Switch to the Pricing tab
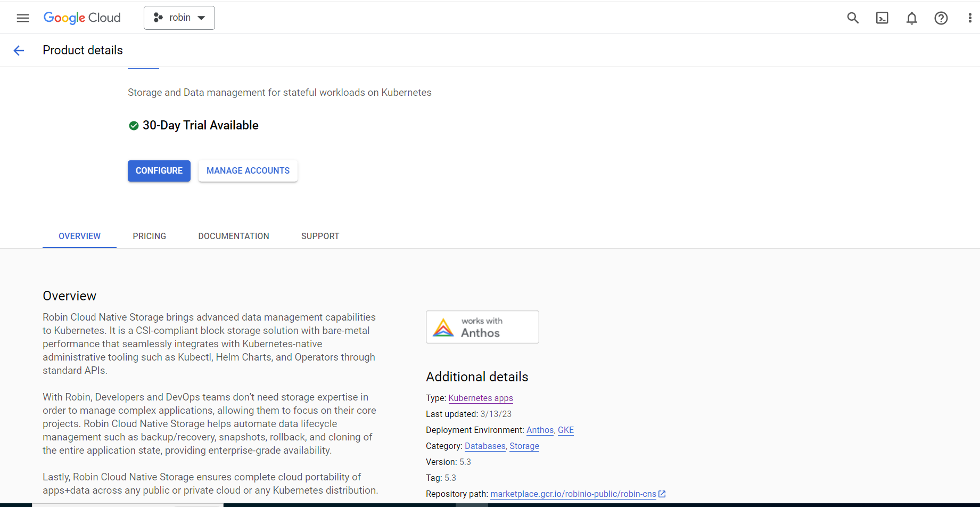Viewport: 980px width, 507px height. tap(149, 236)
